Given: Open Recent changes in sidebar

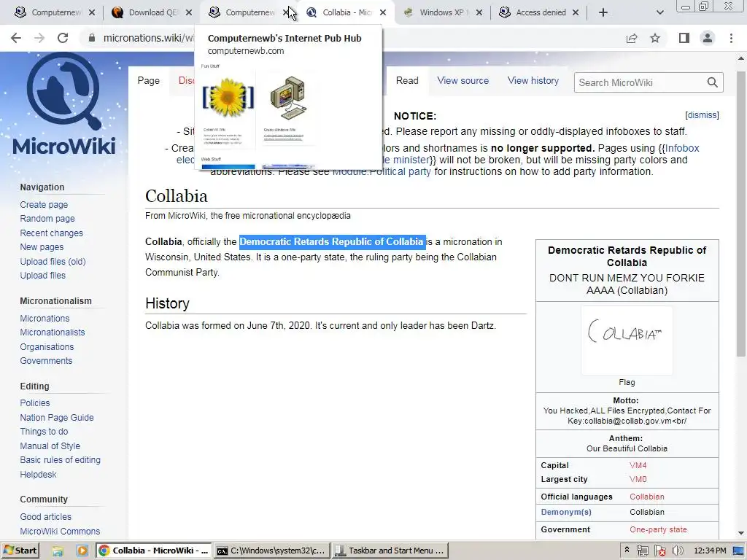Looking at the screenshot, I should point(52,233).
